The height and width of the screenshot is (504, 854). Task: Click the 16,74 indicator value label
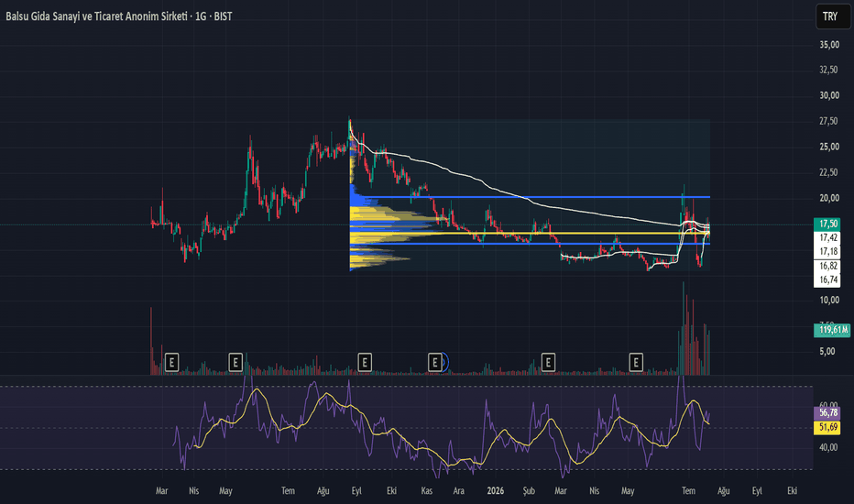pyautogui.click(x=827, y=280)
